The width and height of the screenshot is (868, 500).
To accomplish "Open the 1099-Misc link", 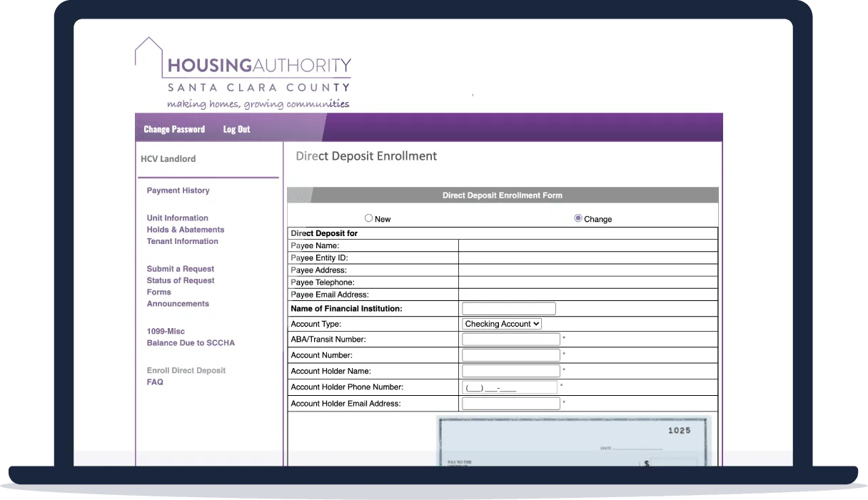I will (x=166, y=332).
